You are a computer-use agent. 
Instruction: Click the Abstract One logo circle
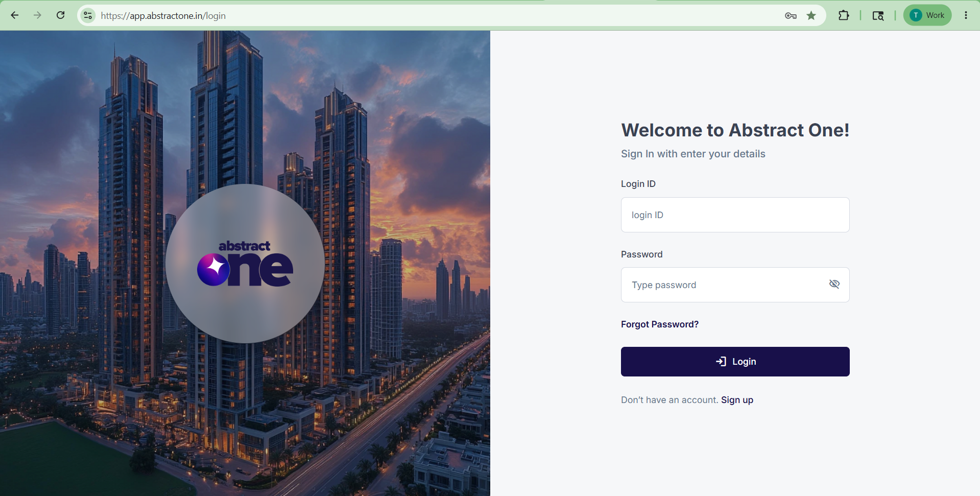click(245, 264)
